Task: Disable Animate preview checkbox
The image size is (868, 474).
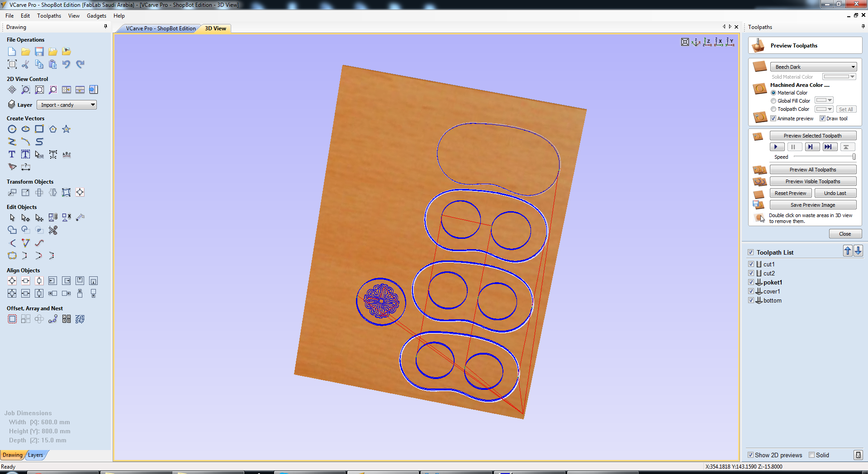Action: (773, 118)
